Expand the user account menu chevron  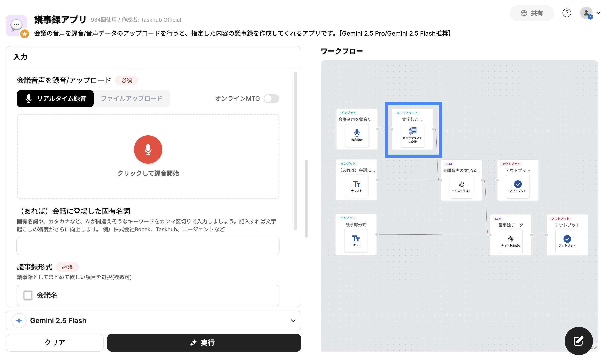[598, 13]
